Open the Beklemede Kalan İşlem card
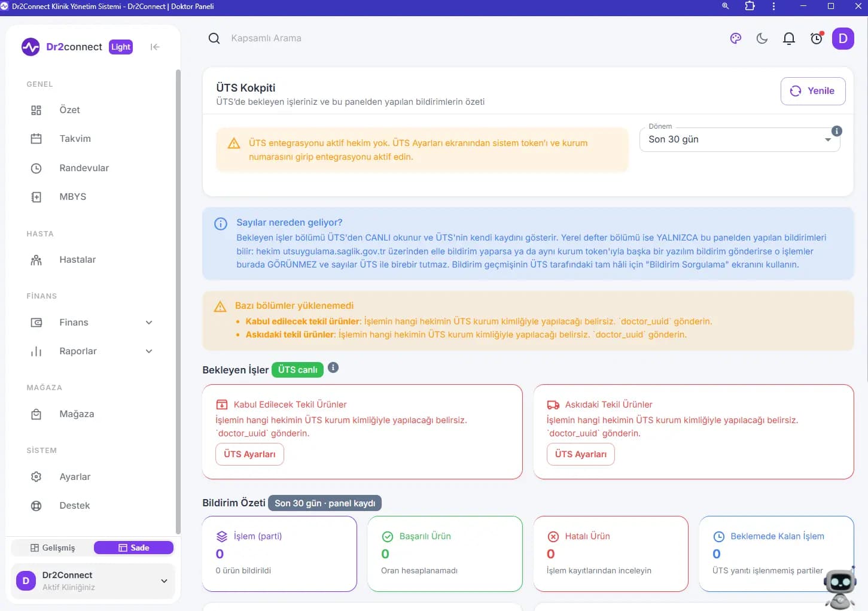Screen dimensions: 868x611 point(776,554)
